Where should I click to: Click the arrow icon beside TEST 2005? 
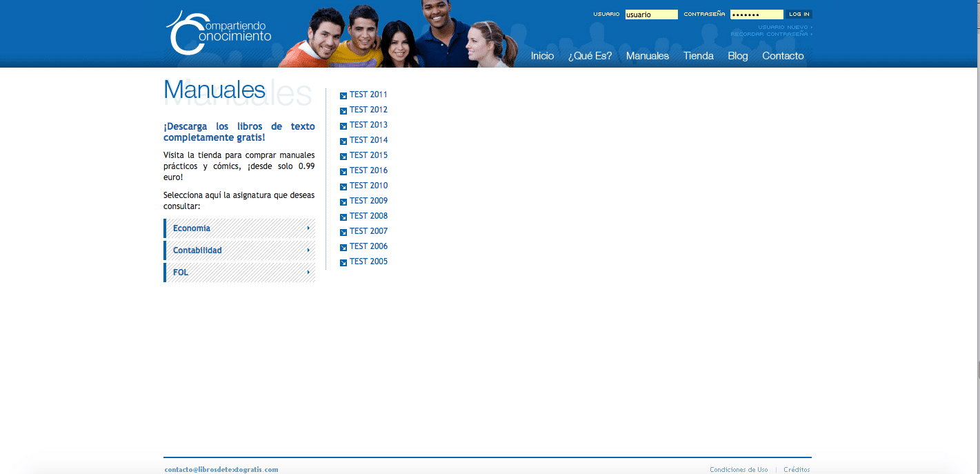[343, 262]
